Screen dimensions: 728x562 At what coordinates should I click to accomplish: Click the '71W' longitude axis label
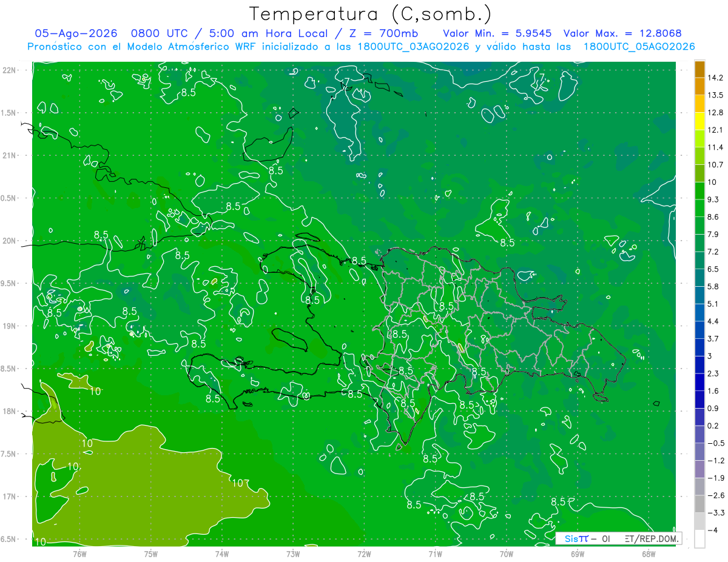click(x=435, y=554)
